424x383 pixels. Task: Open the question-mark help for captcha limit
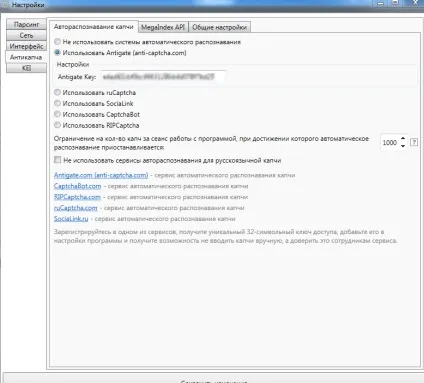(x=414, y=142)
